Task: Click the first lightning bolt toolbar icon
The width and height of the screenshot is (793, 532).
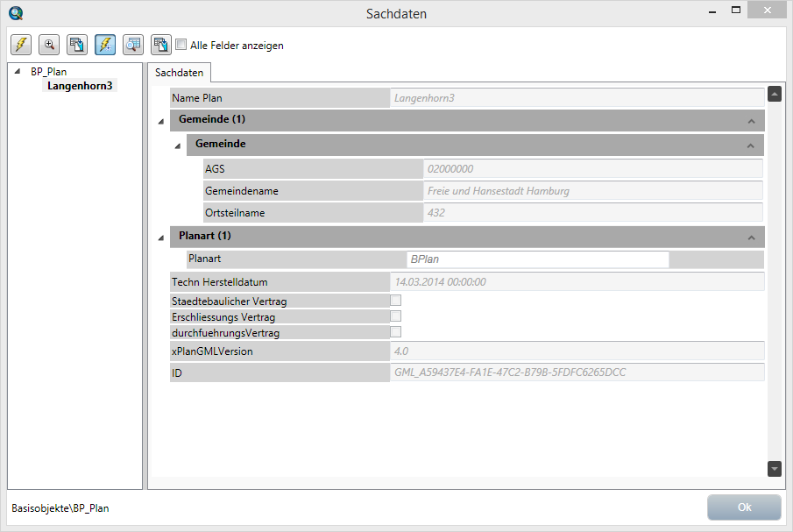Action: 20,45
